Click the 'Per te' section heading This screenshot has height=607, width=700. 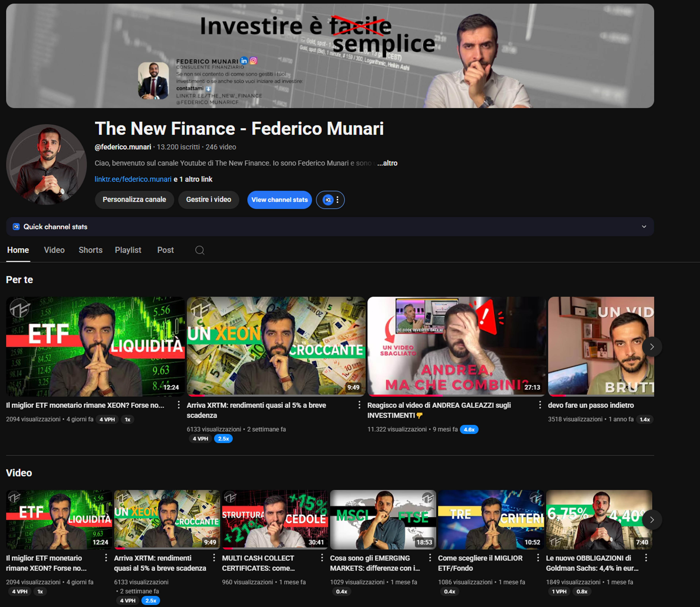[x=19, y=280]
